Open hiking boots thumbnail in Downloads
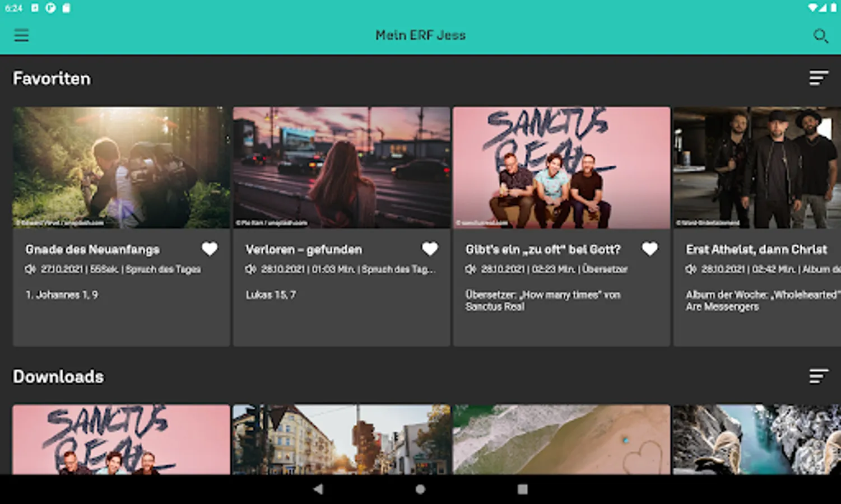The width and height of the screenshot is (841, 504). 757,440
